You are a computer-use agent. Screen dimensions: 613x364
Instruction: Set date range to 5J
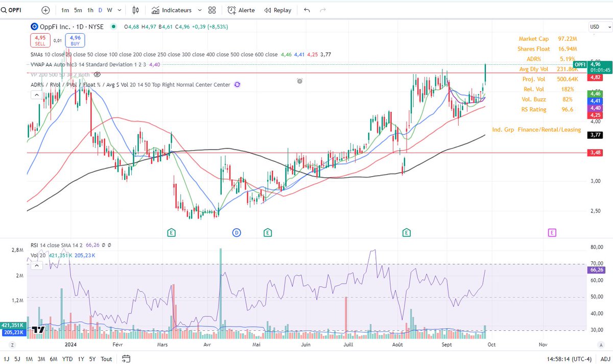pos(17,359)
